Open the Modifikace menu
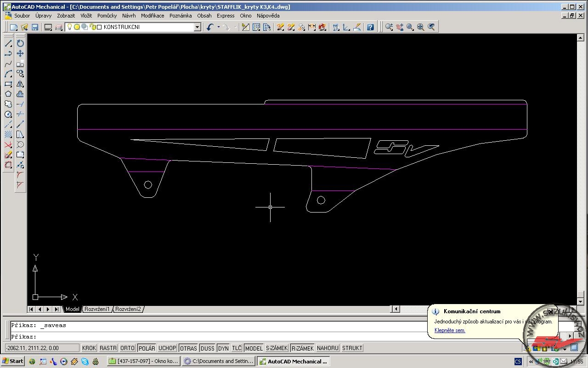588x368 pixels. (152, 16)
